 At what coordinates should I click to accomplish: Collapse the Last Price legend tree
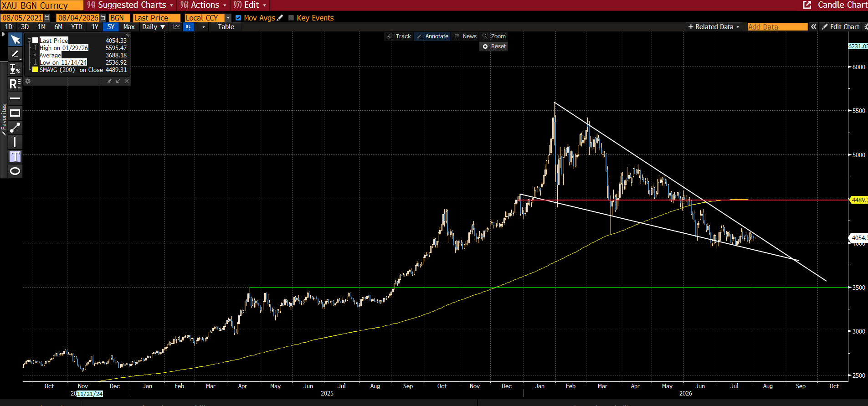click(30, 40)
